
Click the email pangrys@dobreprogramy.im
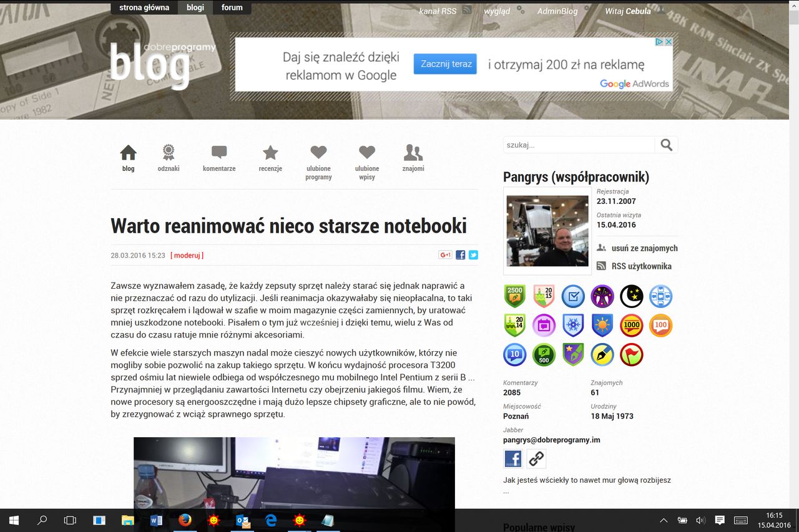coord(552,440)
